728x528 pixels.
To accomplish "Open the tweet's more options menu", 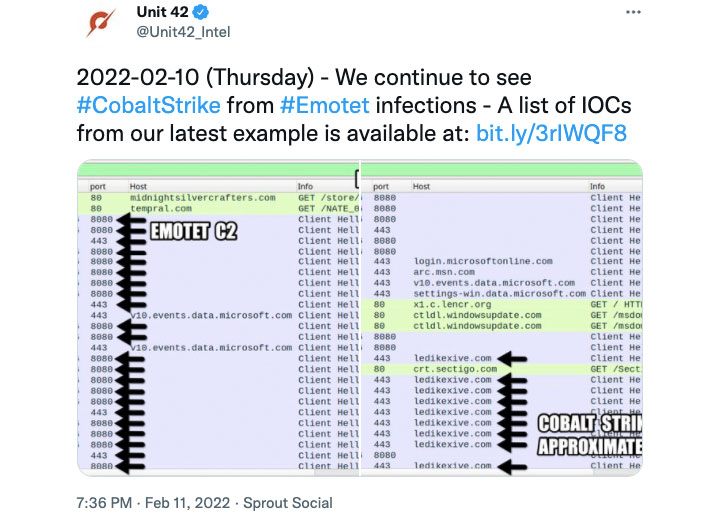I will (x=634, y=12).
